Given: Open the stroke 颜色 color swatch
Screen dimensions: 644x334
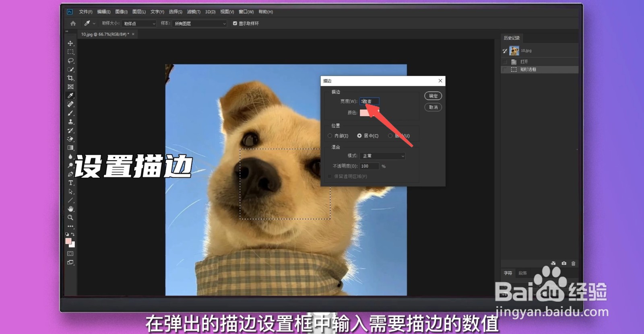Looking at the screenshot, I should pyautogui.click(x=369, y=113).
